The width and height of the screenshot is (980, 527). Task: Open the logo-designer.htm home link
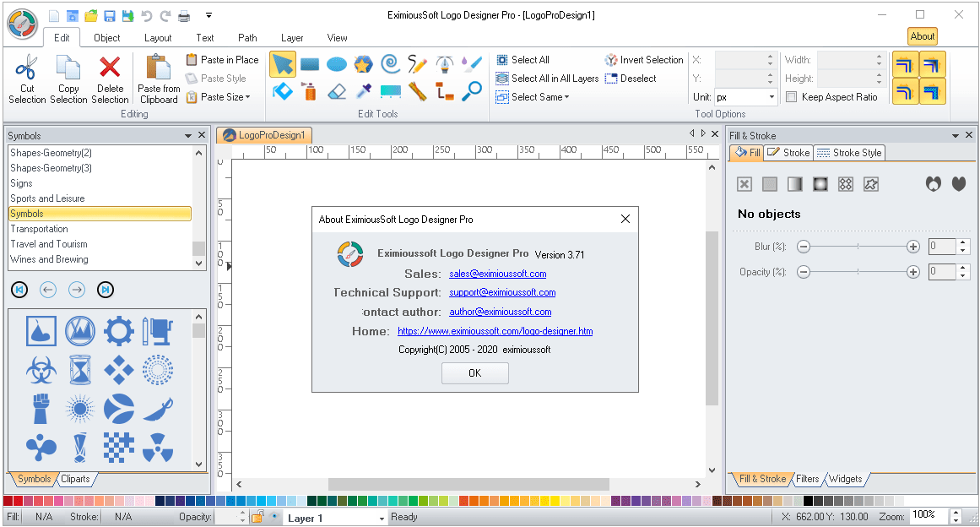[x=495, y=331]
